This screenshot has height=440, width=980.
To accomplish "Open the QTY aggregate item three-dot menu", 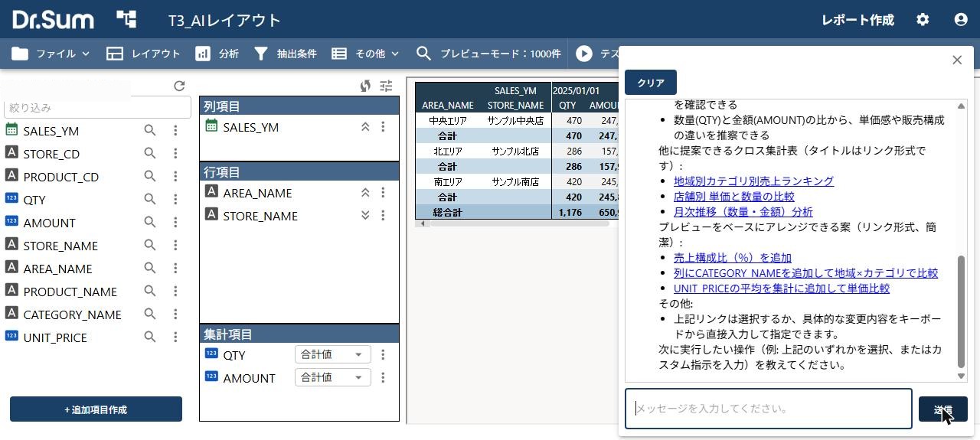I will (x=383, y=355).
